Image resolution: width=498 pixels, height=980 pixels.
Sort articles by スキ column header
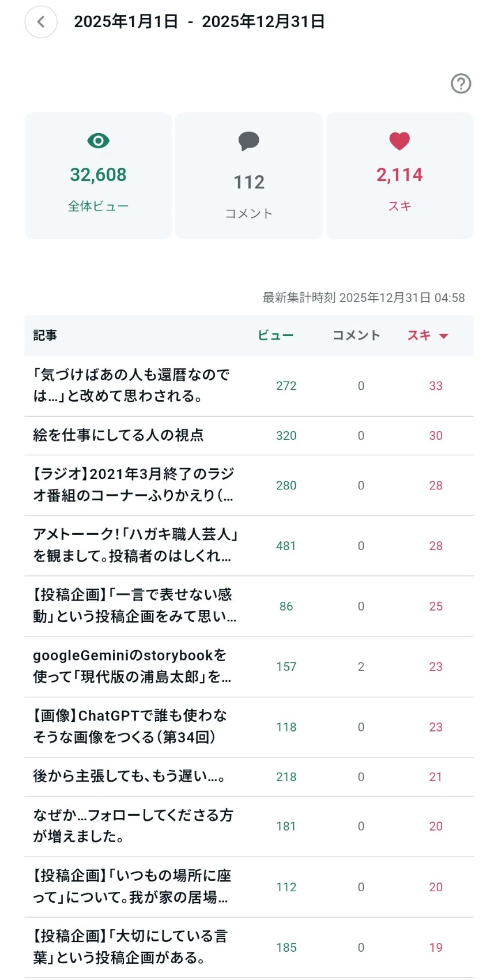[419, 336]
